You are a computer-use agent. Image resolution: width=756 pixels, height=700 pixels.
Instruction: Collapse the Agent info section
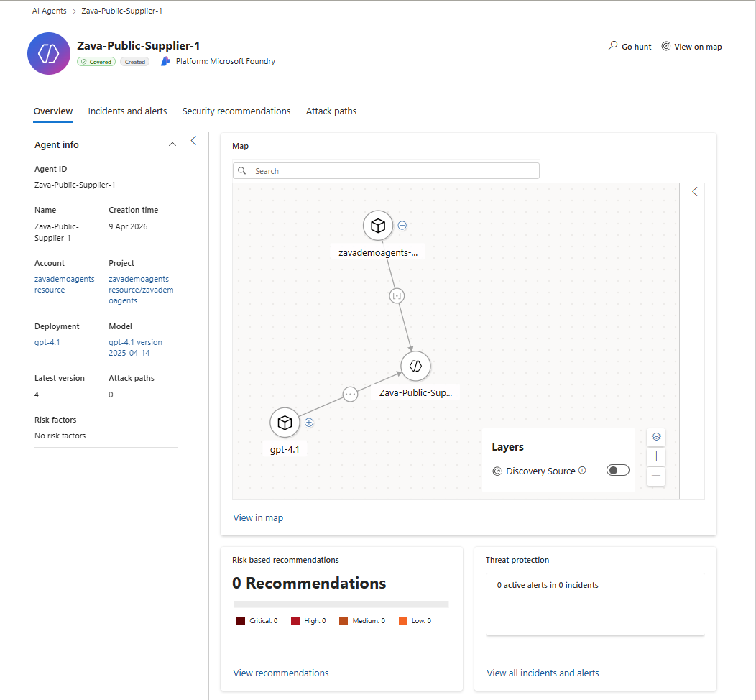172,144
